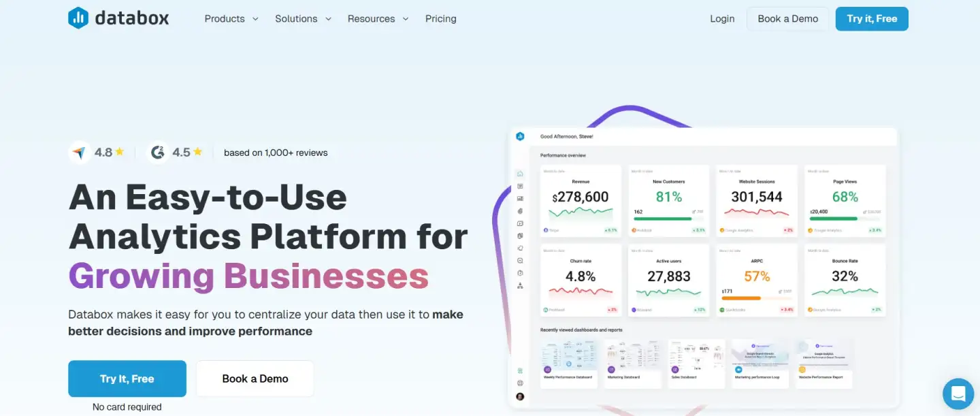The width and height of the screenshot is (980, 416).
Task: Click the 301,544 Website Sessions value
Action: [x=757, y=197]
